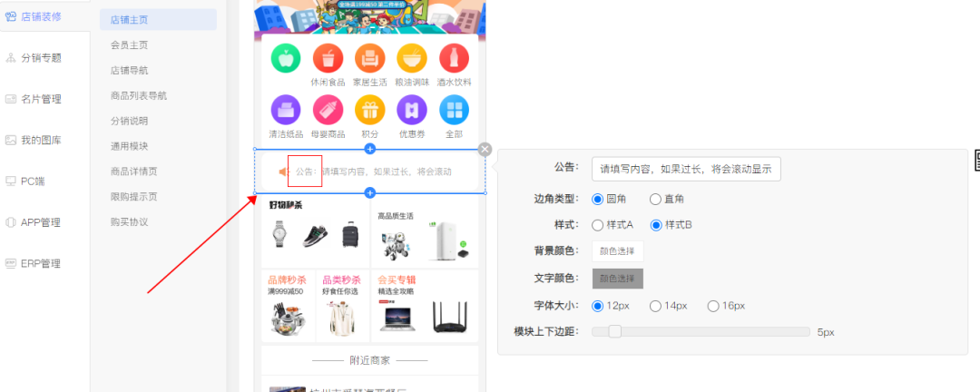This screenshot has width=980, height=392.
Task: Go to 商品详情页 page settings
Action: coord(133,171)
